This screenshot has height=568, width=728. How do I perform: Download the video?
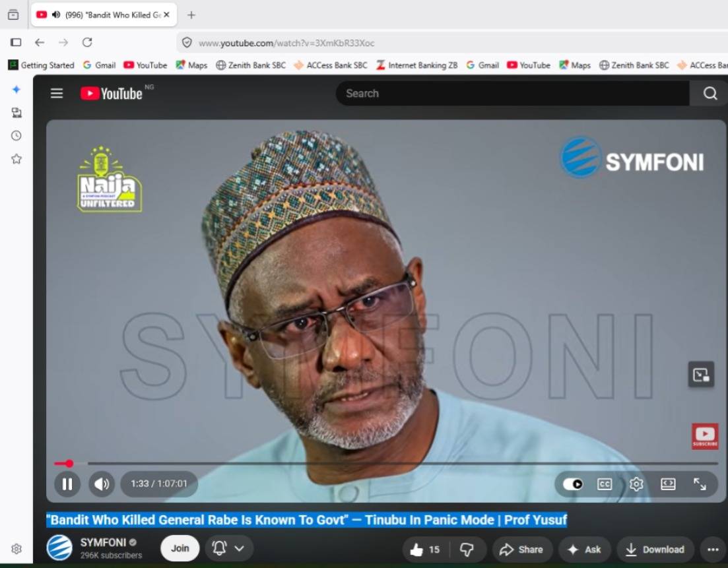coord(655,550)
